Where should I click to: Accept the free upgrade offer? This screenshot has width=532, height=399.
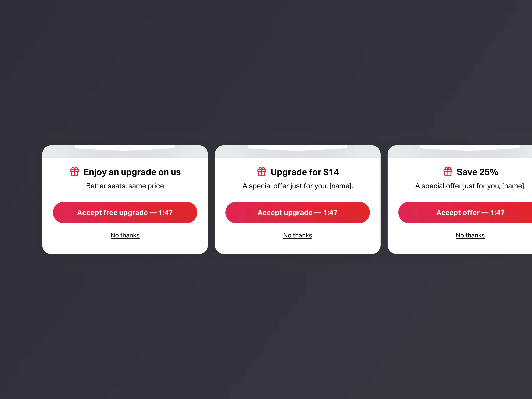125,212
